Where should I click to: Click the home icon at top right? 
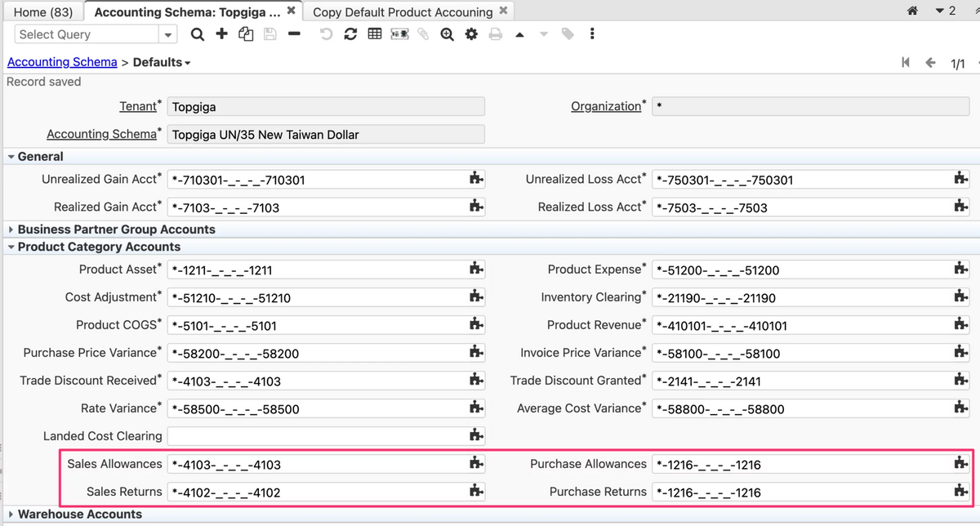(x=912, y=11)
